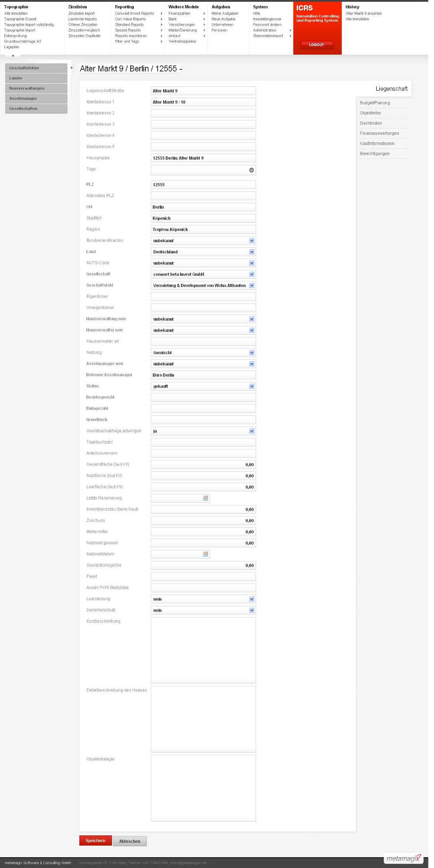This screenshot has width=434, height=868.
Task: Switch to the Finanzauswertungen tab
Action: click(379, 133)
